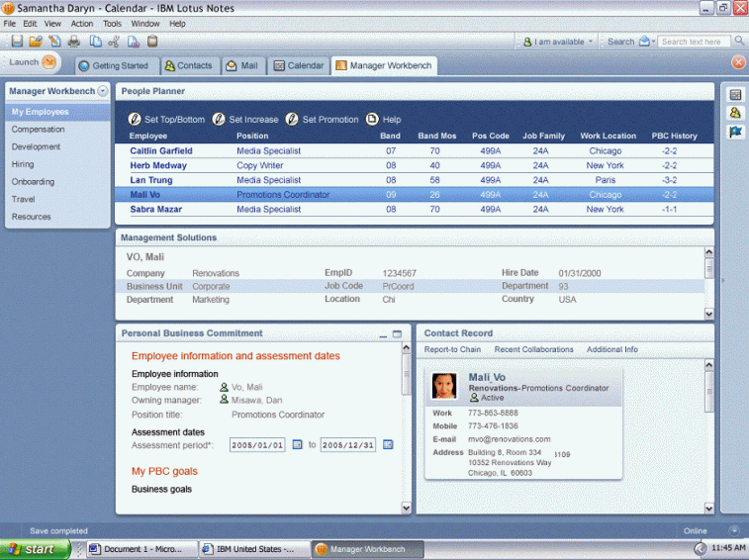Screen dimensions: 749x560
Task: Open the contacts sidebar panel icon
Action: [735, 113]
